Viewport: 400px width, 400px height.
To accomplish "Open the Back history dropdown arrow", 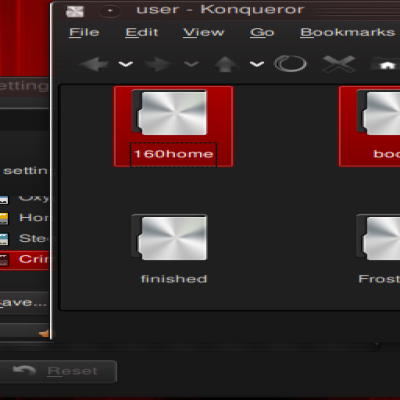I will tap(126, 64).
